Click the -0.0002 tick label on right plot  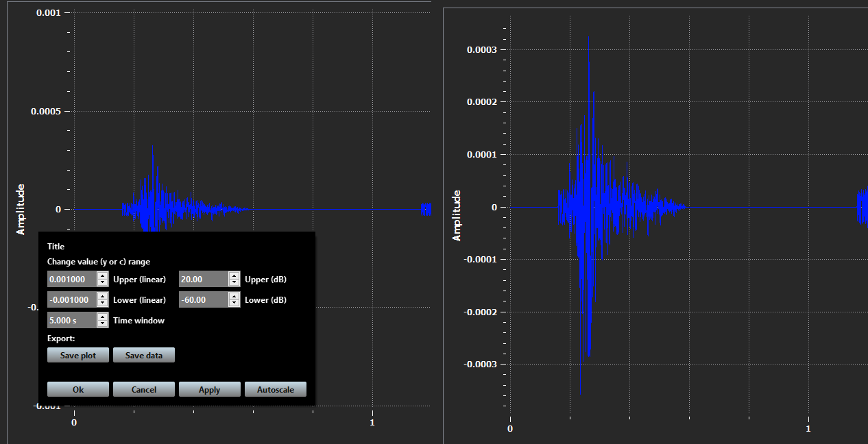[481, 312]
